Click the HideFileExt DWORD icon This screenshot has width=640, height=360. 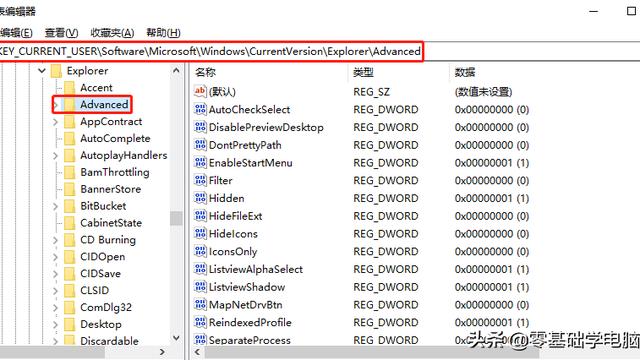click(200, 216)
